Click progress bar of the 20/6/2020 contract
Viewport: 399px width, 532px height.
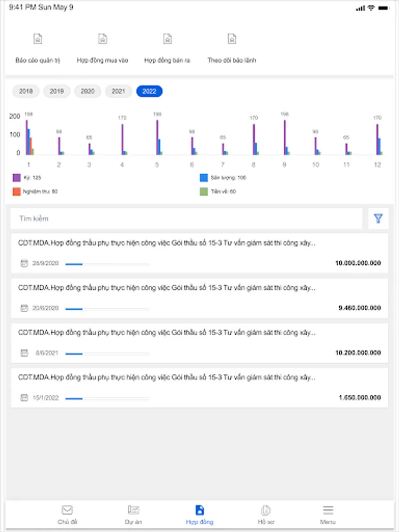tap(107, 309)
